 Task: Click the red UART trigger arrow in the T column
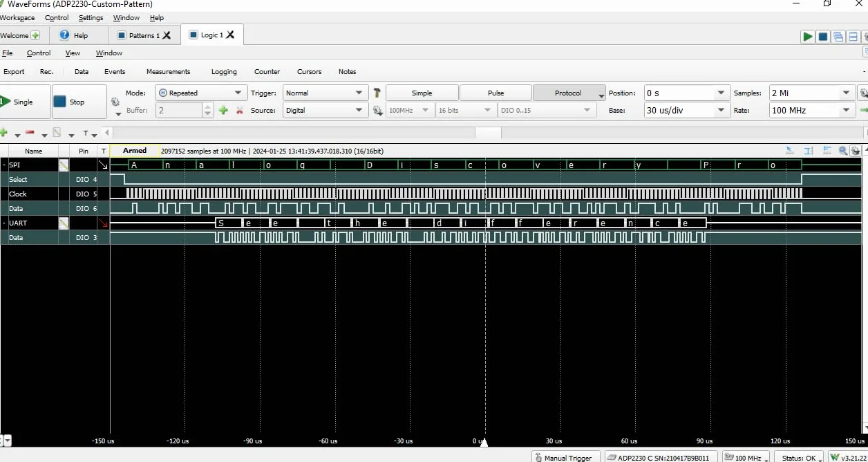click(x=104, y=223)
